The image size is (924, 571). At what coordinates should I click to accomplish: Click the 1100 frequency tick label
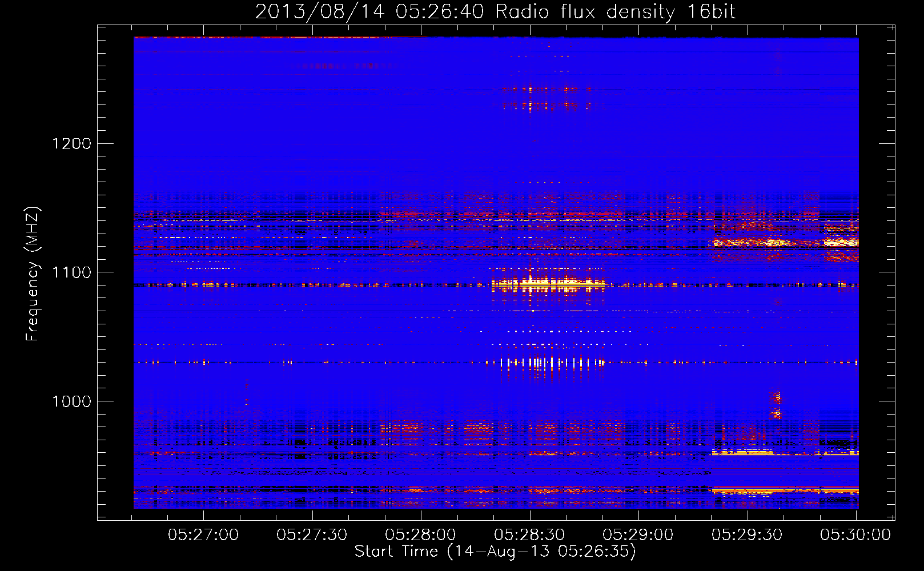click(x=72, y=272)
